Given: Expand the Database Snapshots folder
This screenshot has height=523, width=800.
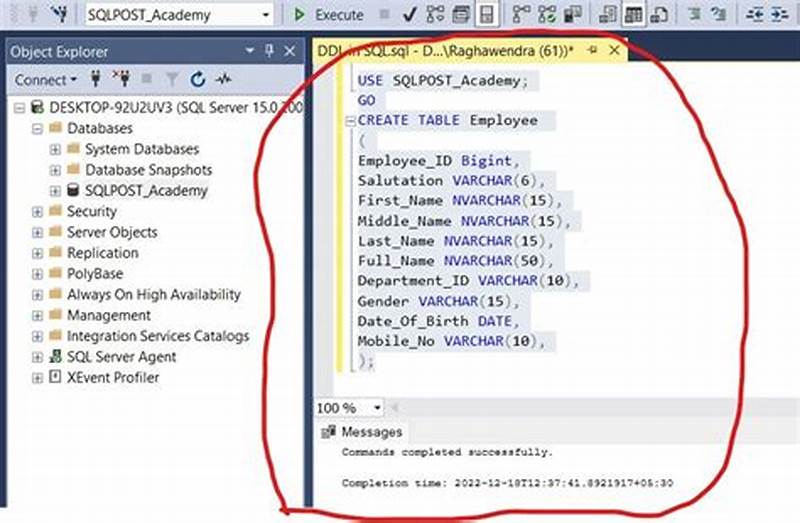Looking at the screenshot, I should tap(55, 170).
